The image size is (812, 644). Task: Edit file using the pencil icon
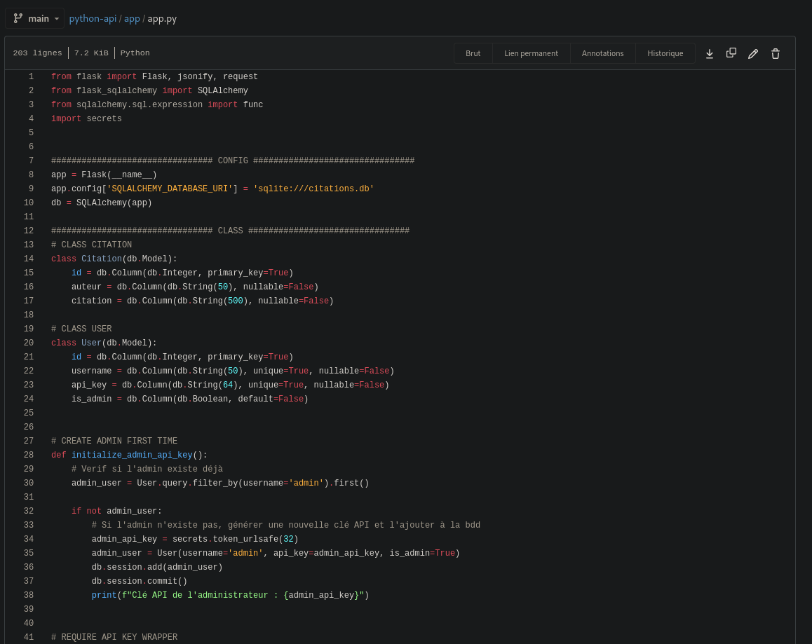click(753, 53)
